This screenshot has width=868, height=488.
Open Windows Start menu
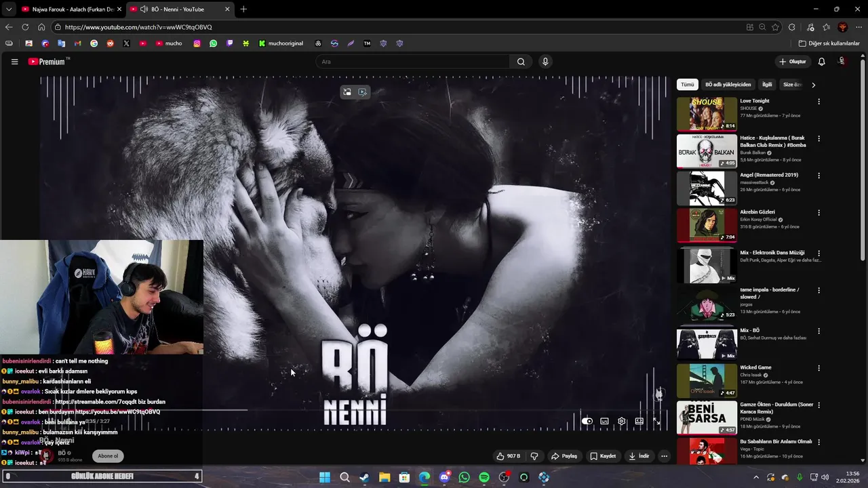(325, 477)
